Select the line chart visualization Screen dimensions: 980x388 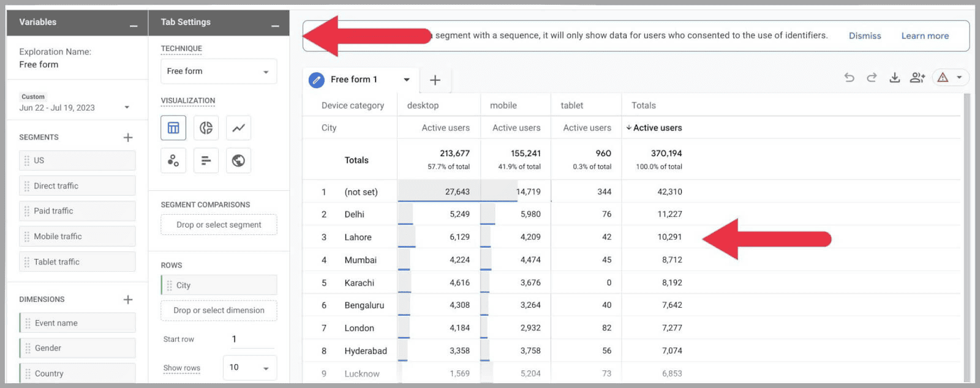[x=238, y=128]
